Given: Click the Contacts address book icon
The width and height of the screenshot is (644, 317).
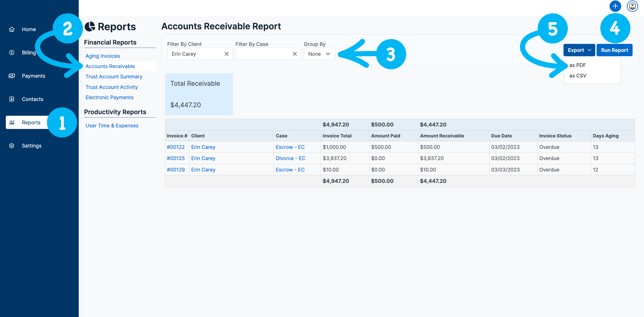Looking at the screenshot, I should pos(11,99).
